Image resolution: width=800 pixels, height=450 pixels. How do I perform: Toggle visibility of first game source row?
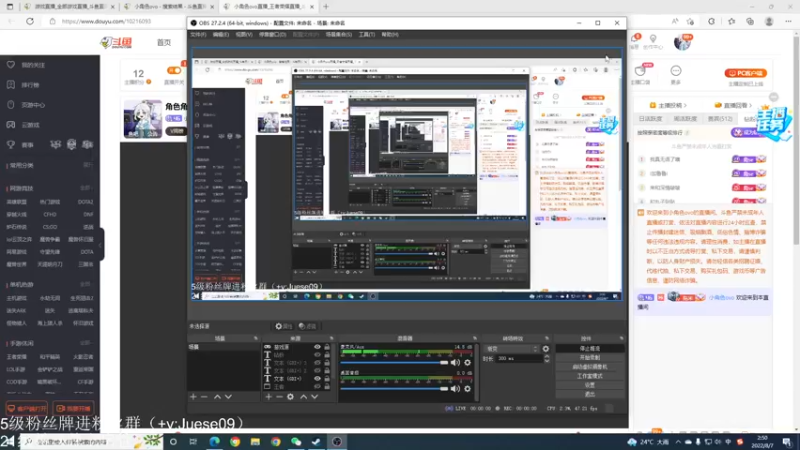[x=317, y=347]
